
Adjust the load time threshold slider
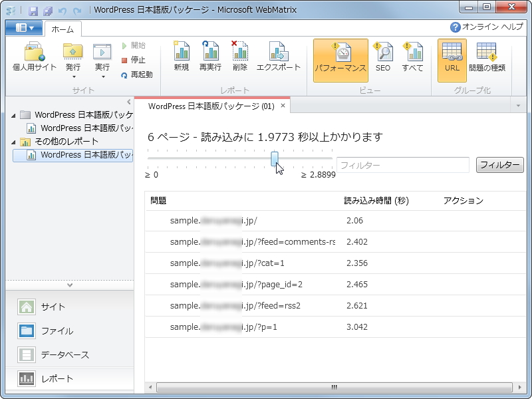(x=275, y=158)
